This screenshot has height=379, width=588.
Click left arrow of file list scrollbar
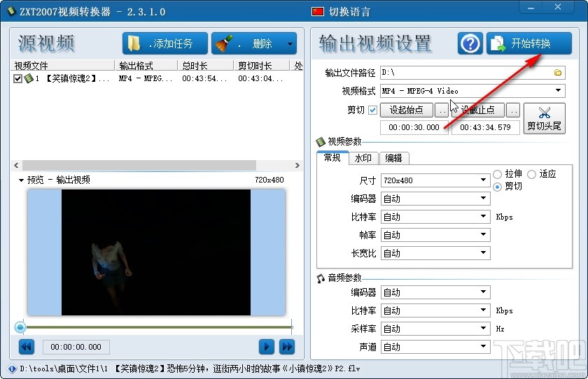pos(16,165)
